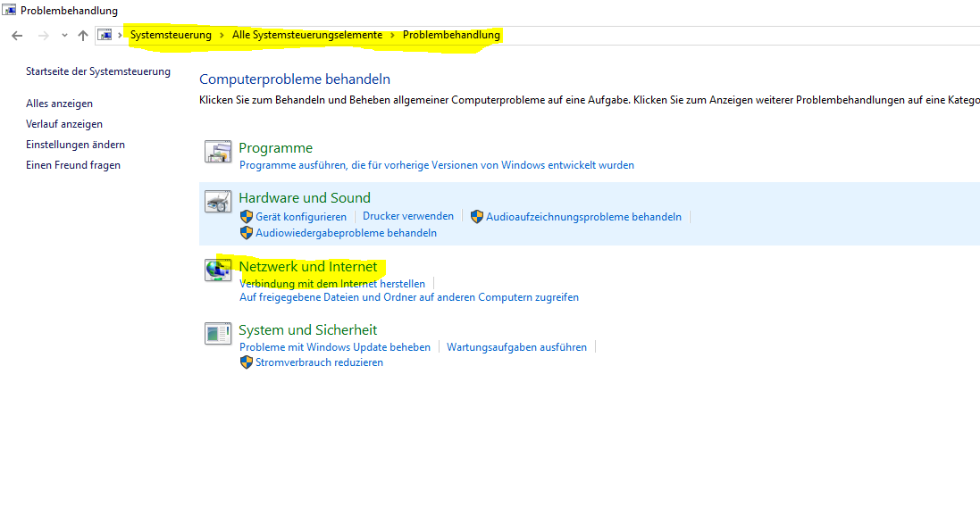This screenshot has height=524, width=980.
Task: Click the Back navigation arrow
Action: point(17,36)
